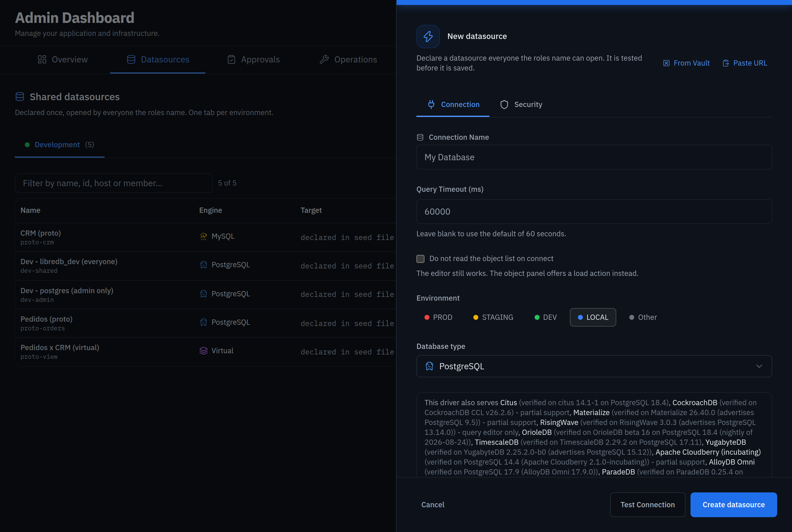The image size is (792, 532).
Task: Click the shield icon on Security tab
Action: pos(504,105)
